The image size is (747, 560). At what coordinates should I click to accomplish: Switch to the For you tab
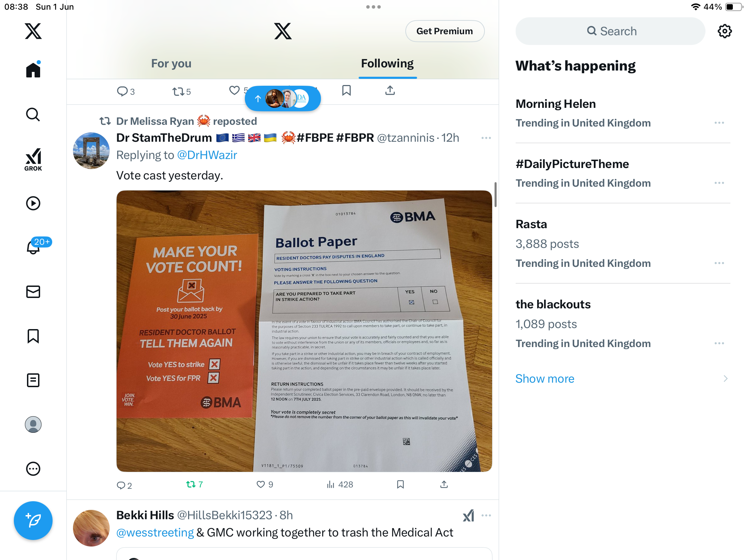coord(171,64)
